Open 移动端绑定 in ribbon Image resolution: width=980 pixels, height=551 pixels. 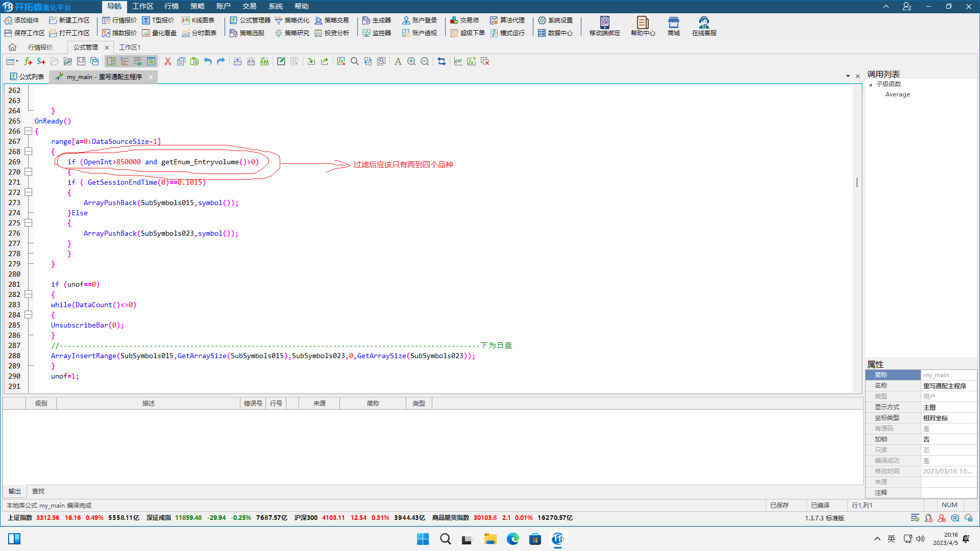click(604, 26)
